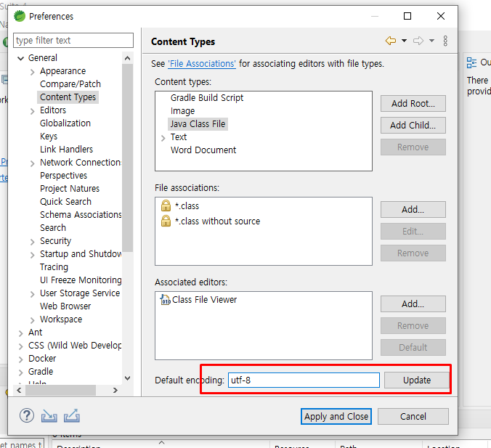Click the Add Root... button

413,103
